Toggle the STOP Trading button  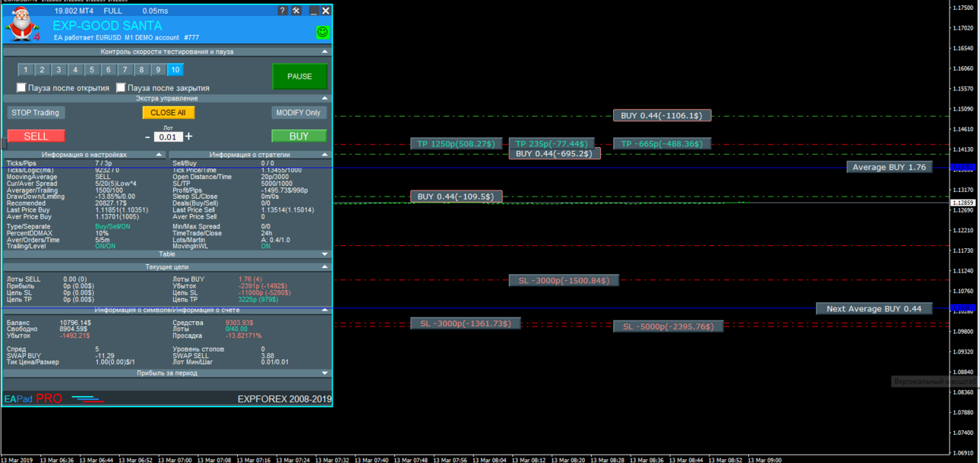click(x=36, y=112)
